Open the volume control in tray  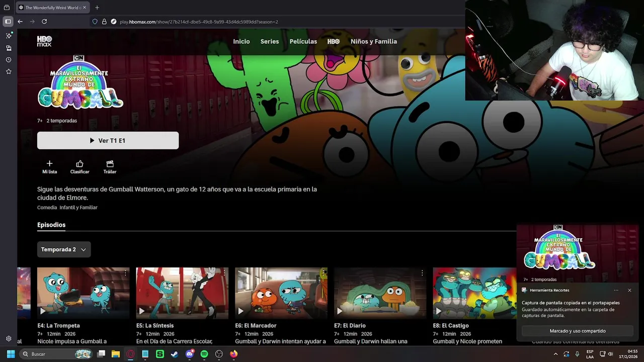(611, 354)
